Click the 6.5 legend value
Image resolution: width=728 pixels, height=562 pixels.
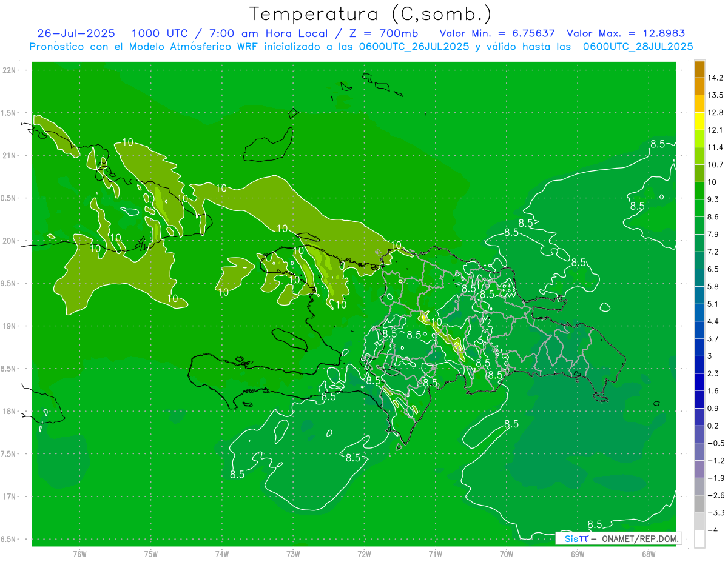[714, 269]
